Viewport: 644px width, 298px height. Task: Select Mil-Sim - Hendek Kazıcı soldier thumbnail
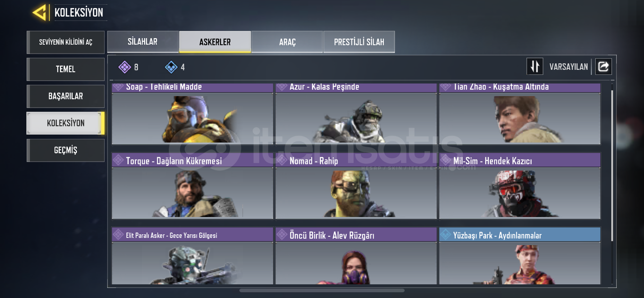[520, 193]
